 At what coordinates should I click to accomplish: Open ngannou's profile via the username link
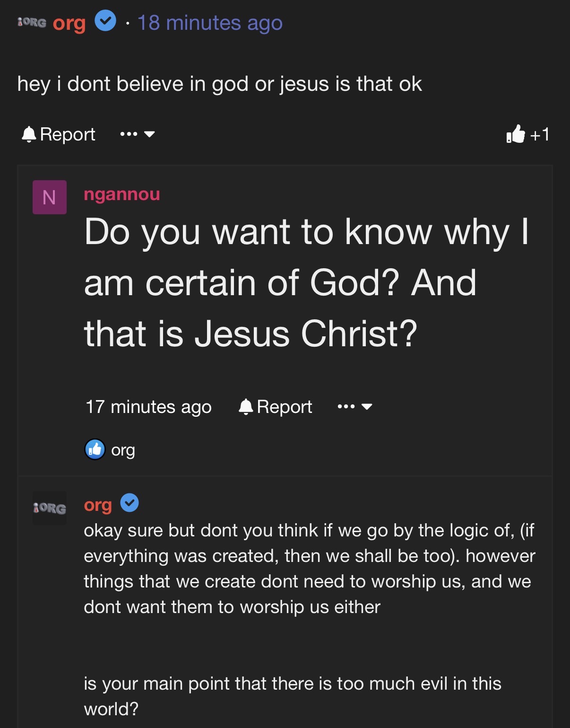pyautogui.click(x=122, y=194)
